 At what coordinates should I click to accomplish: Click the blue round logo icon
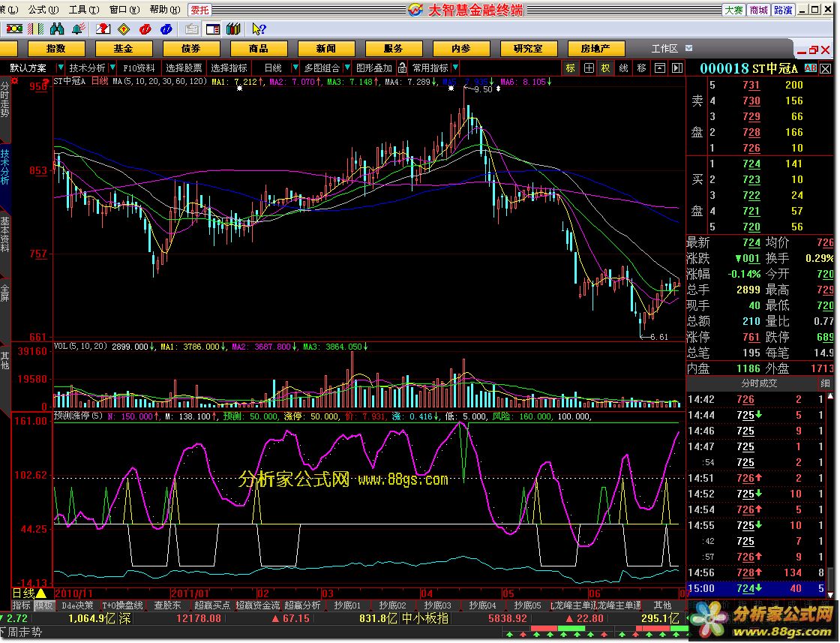pos(166,29)
